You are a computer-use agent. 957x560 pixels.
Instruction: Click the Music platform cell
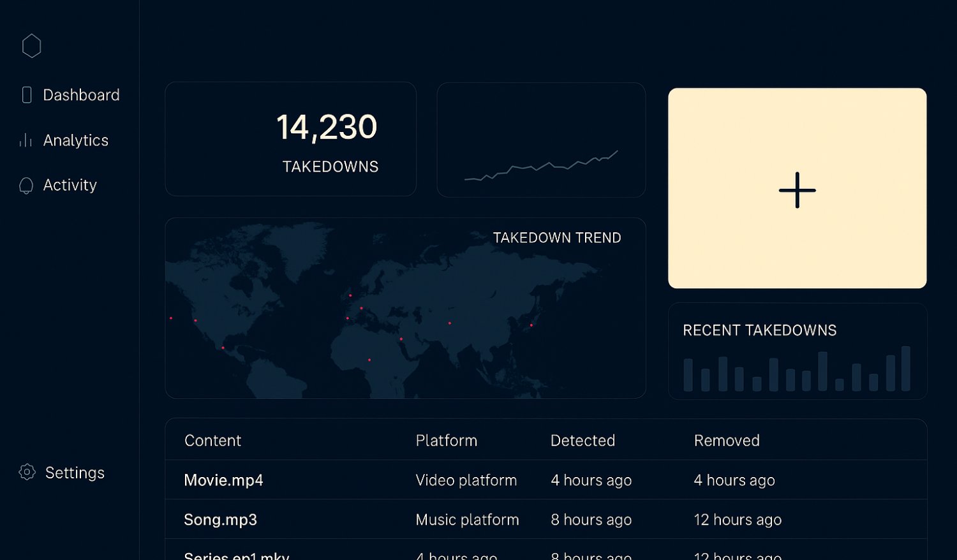[x=468, y=520]
